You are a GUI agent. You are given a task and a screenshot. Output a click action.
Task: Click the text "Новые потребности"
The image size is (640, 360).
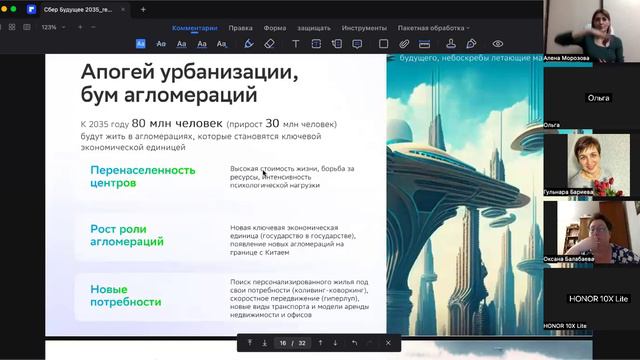point(126,296)
